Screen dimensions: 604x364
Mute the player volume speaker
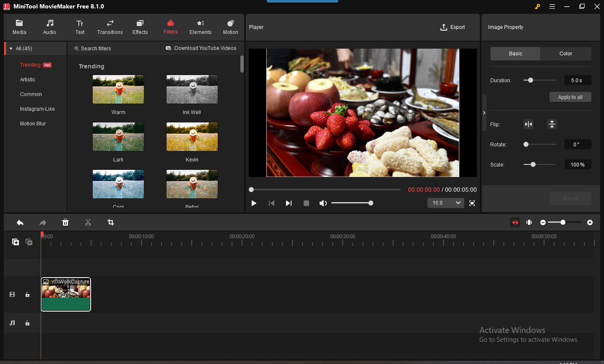(323, 203)
